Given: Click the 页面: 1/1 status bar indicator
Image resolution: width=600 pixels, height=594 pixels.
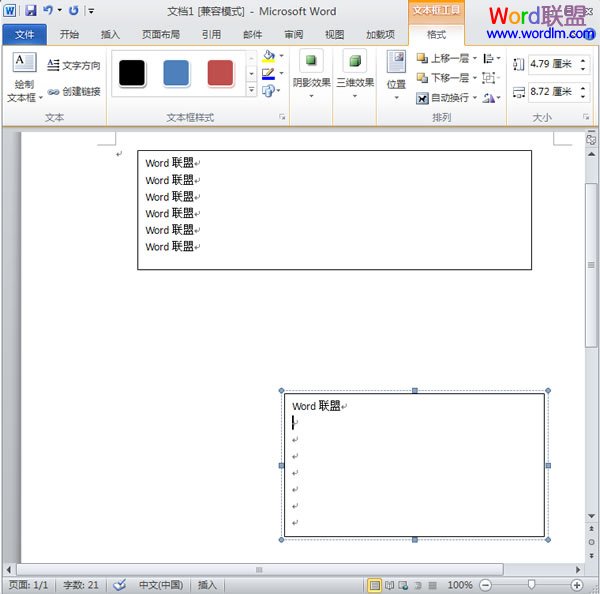Looking at the screenshot, I should click(28, 585).
